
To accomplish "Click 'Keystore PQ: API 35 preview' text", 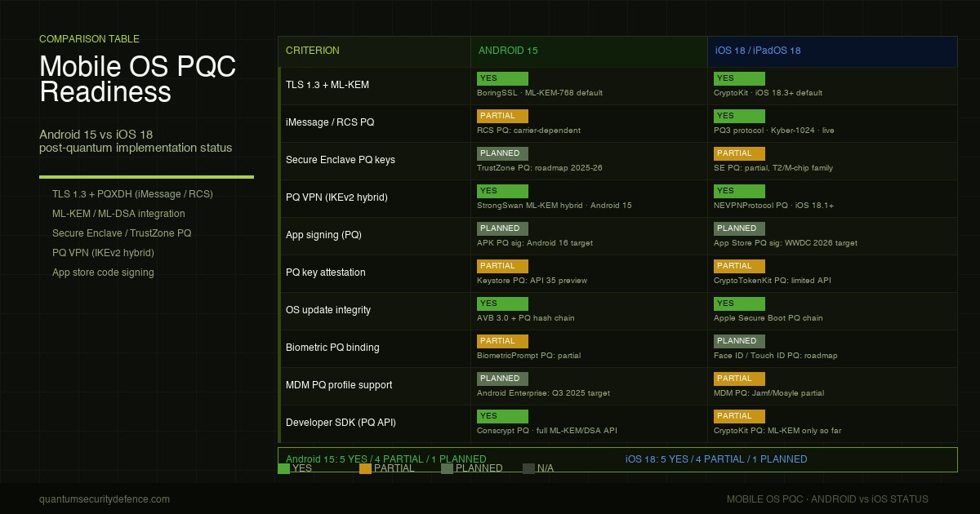I will 532,281.
